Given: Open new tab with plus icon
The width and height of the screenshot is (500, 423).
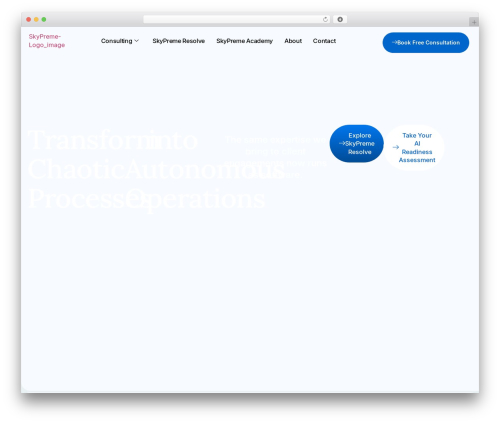Looking at the screenshot, I should [474, 22].
